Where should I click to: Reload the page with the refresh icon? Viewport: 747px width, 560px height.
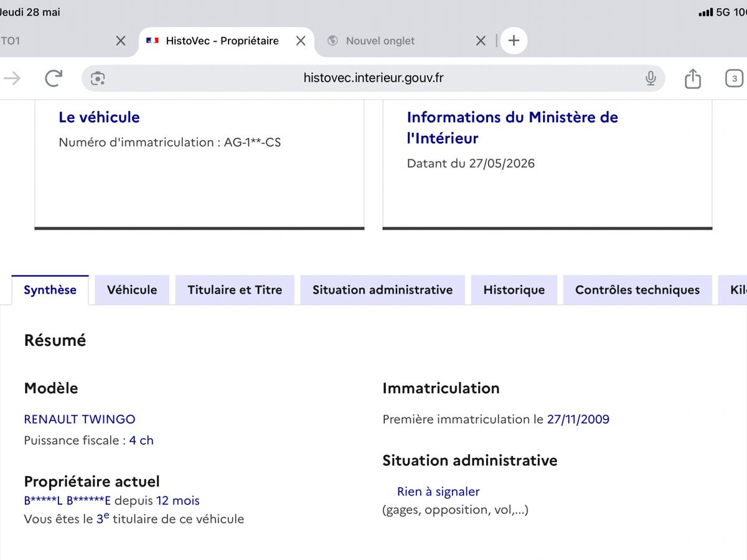[x=54, y=78]
